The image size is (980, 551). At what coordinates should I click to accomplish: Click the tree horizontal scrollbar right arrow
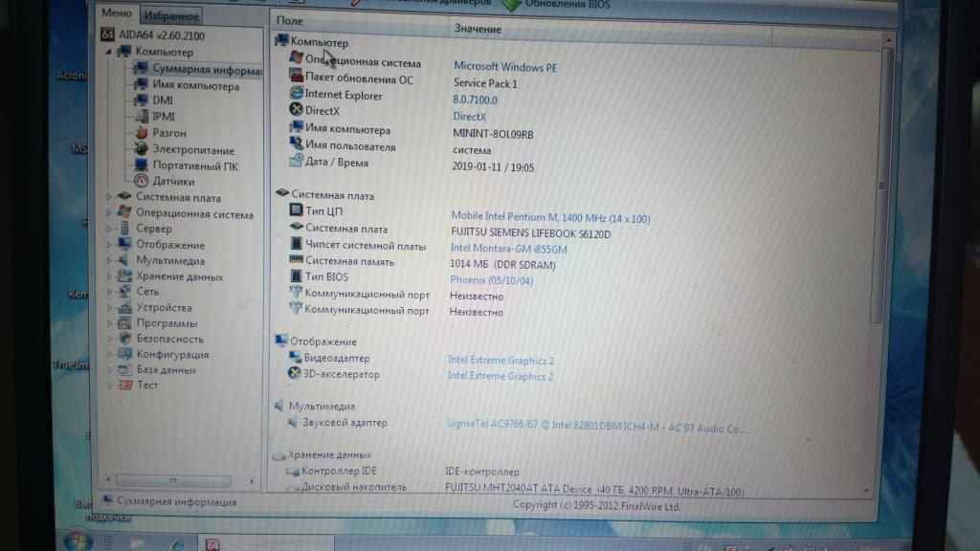click(x=252, y=481)
